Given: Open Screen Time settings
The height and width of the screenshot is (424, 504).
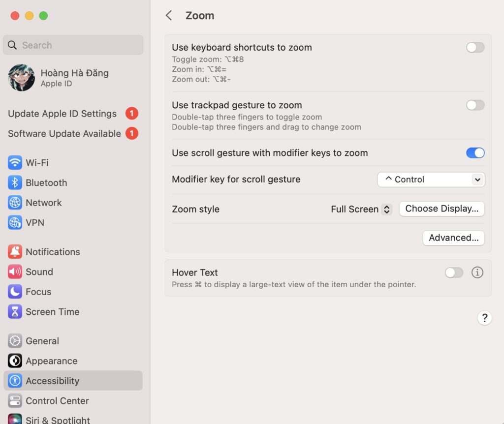Looking at the screenshot, I should (73, 311).
